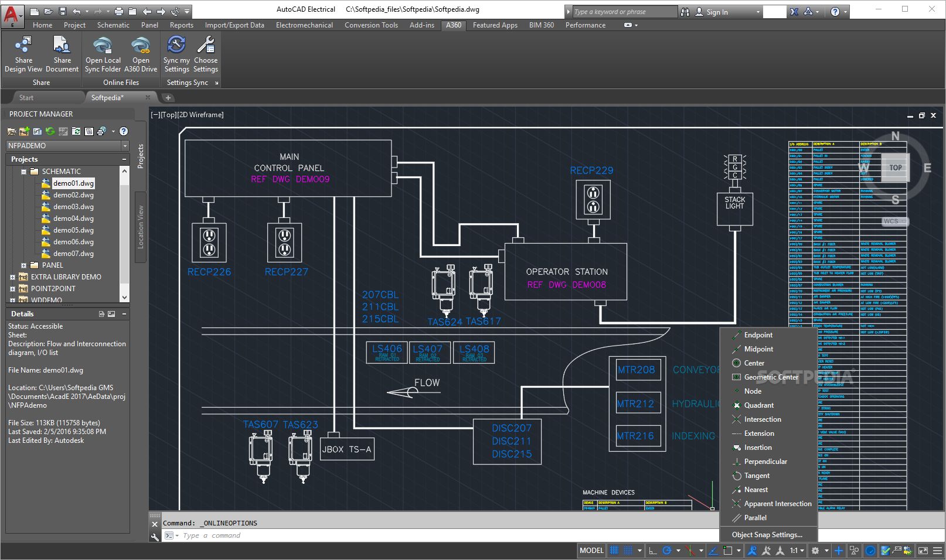Select demo03.dwg in the project tree

point(73,207)
